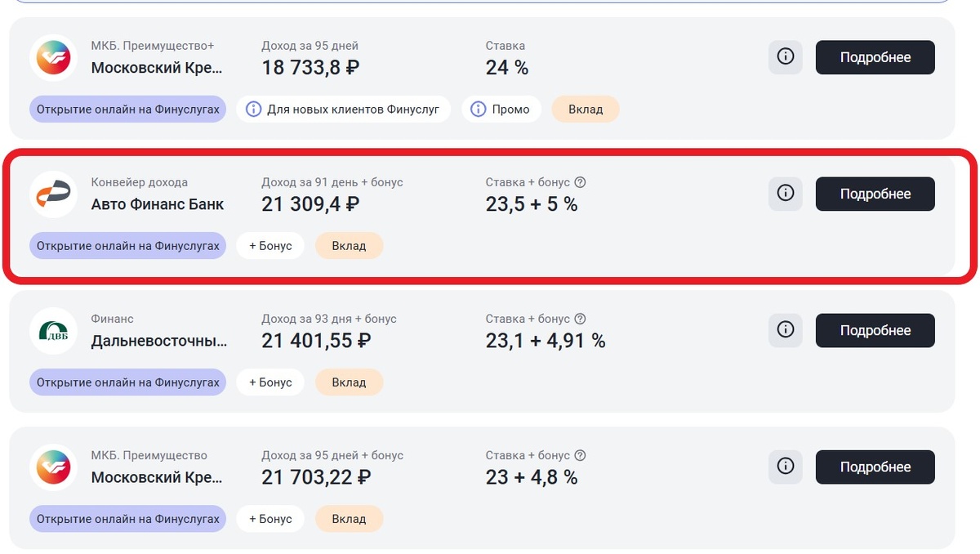Open Подробнее for the Дальневосточный bank deposit

(x=875, y=330)
